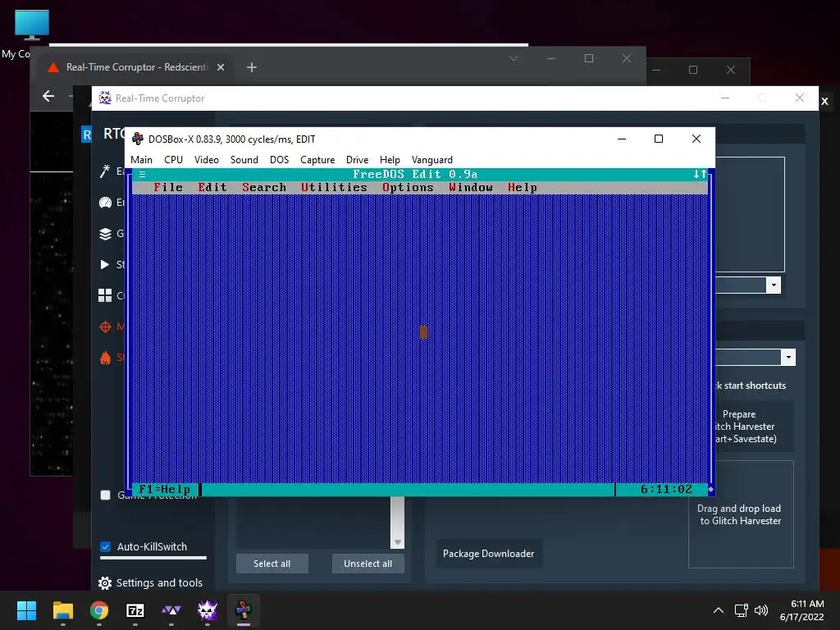Viewport: 840px width, 630px height.
Task: Open Settings and tools in RTC
Action: 151,583
